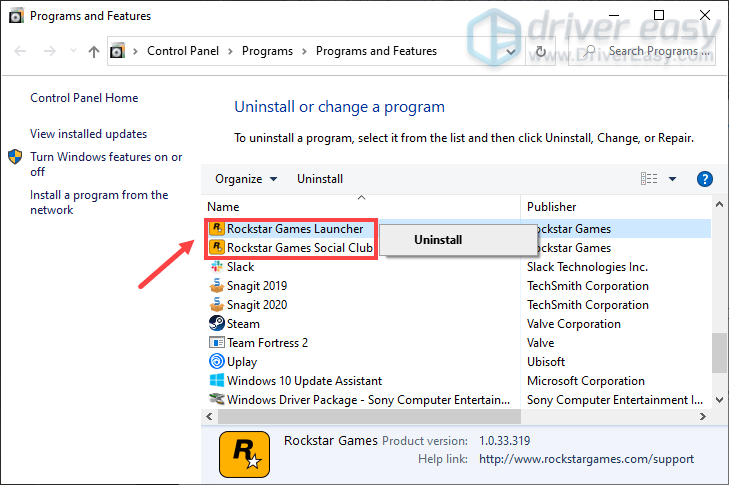This screenshot has width=729, height=485.
Task: Choose Uninstall from the context menu
Action: click(x=458, y=240)
